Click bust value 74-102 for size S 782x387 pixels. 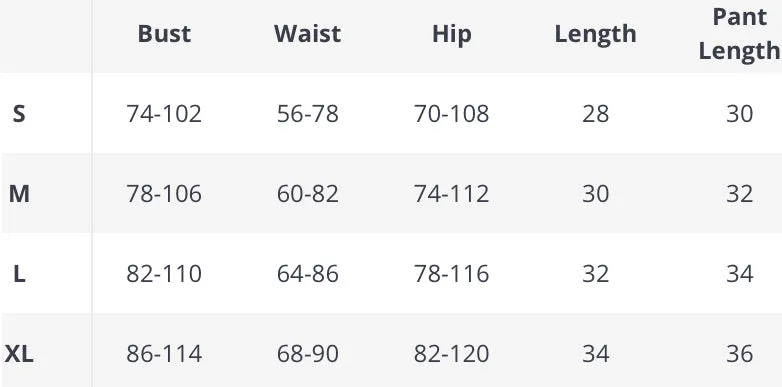164,114
